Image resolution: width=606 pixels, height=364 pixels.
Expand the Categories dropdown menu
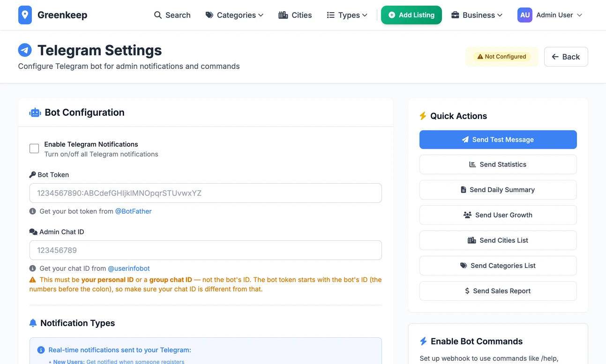point(234,15)
